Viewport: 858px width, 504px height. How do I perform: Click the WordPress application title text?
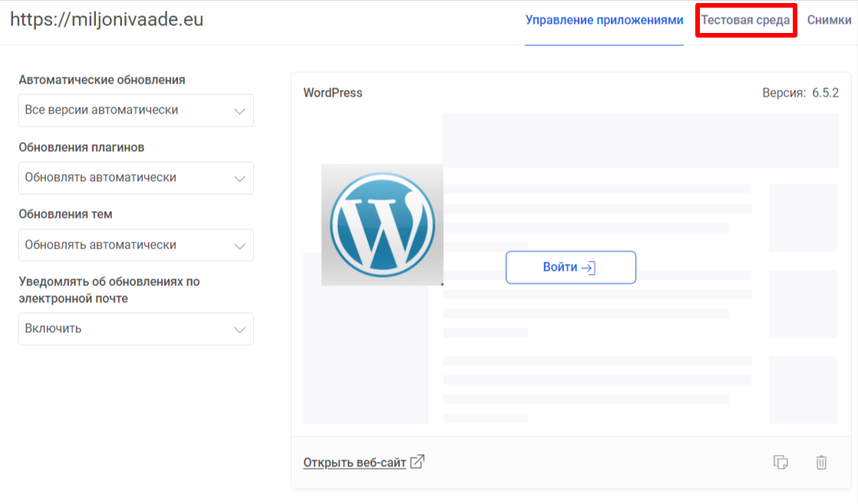click(x=333, y=93)
